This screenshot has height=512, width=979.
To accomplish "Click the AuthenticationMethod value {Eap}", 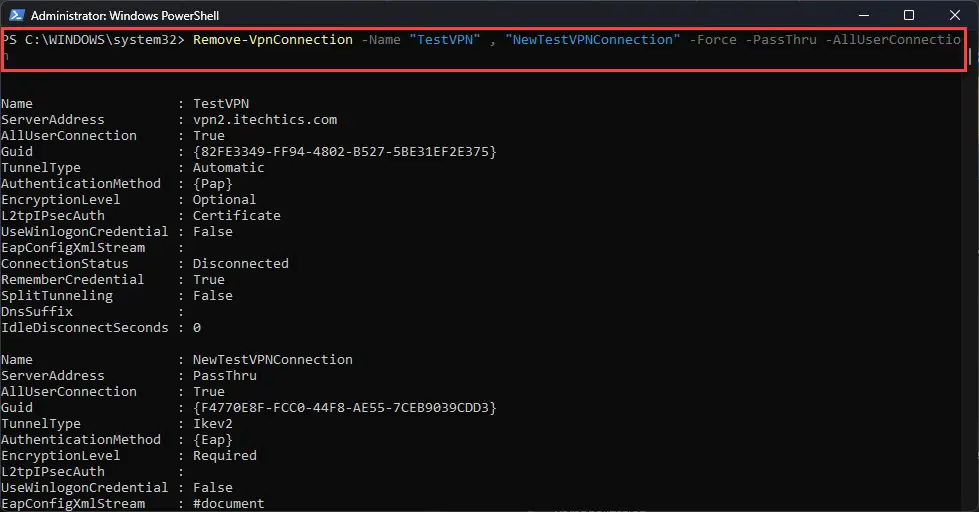I will [212, 440].
